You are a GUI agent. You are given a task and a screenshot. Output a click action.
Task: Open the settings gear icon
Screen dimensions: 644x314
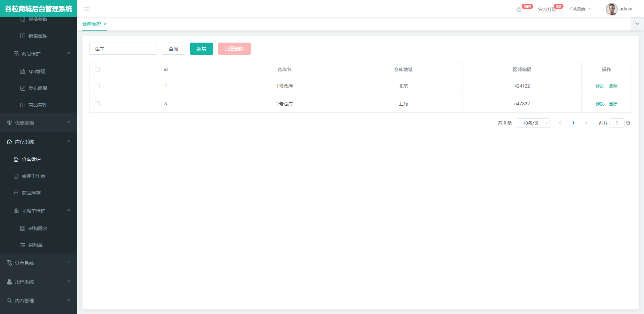[519, 10]
